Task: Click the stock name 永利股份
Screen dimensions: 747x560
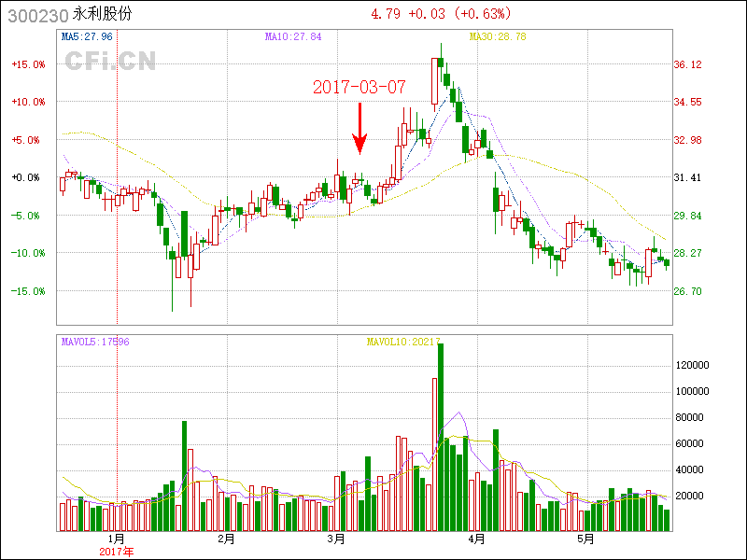Action: tap(105, 15)
